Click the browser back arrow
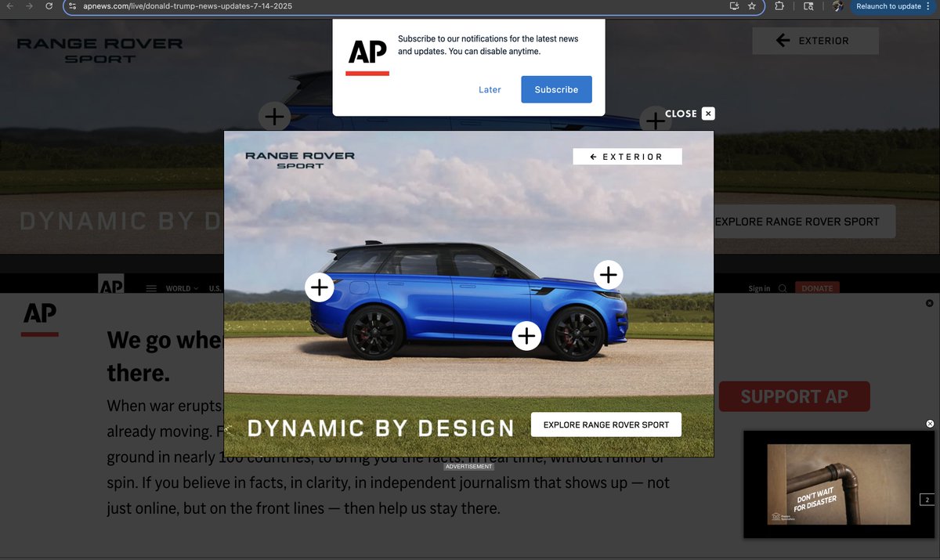The width and height of the screenshot is (940, 560). (x=9, y=6)
